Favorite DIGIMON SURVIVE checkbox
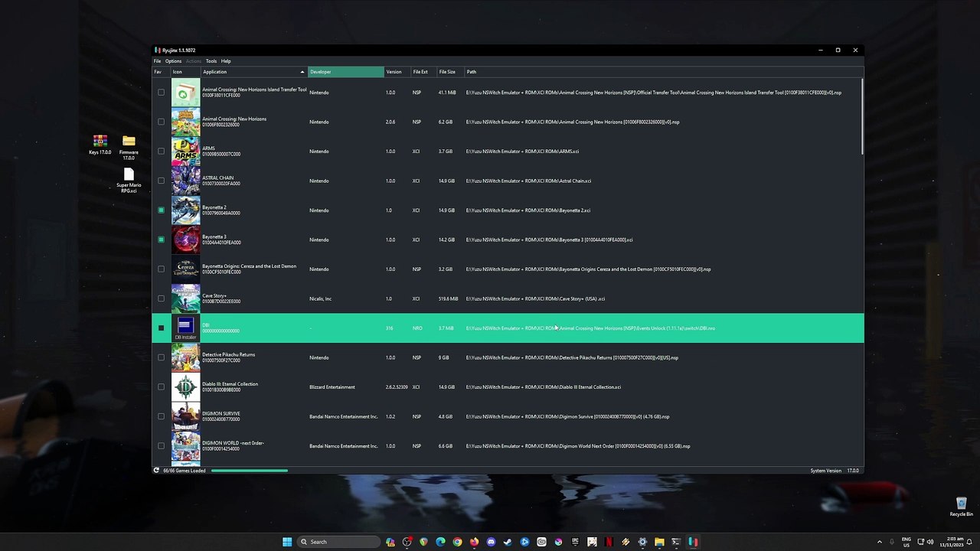Screen dimensions: 980x551 (x=161, y=416)
